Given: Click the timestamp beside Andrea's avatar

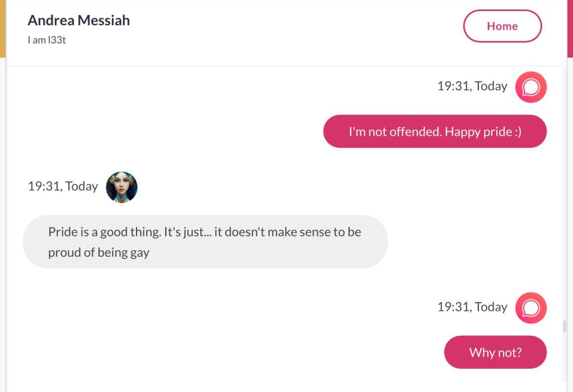Looking at the screenshot, I should point(63,186).
